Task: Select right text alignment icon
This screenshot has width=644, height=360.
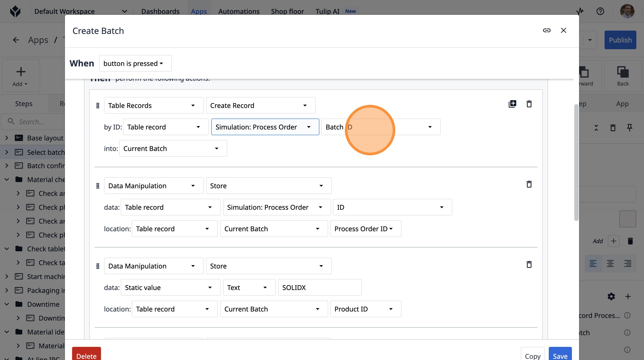Action: coord(628,263)
